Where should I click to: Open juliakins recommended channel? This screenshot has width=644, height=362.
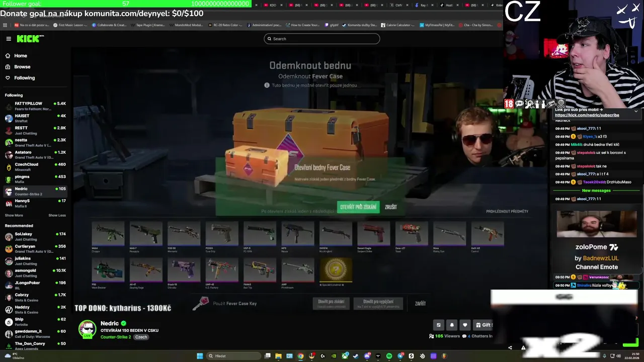pyautogui.click(x=35, y=261)
